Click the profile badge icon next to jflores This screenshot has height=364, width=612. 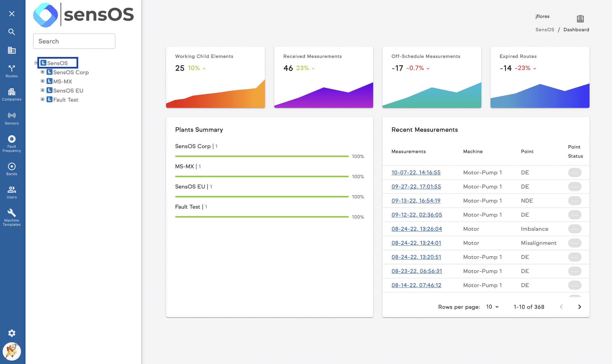580,19
